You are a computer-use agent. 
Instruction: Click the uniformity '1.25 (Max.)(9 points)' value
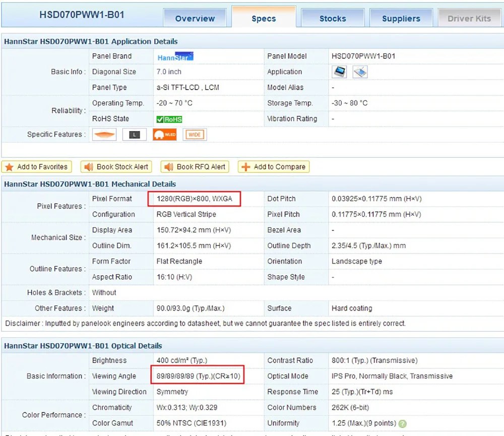[363, 423]
